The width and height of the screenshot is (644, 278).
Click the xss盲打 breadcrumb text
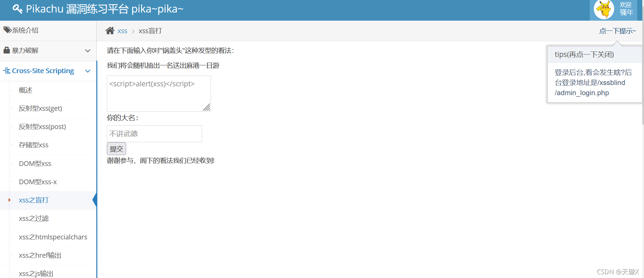[150, 31]
